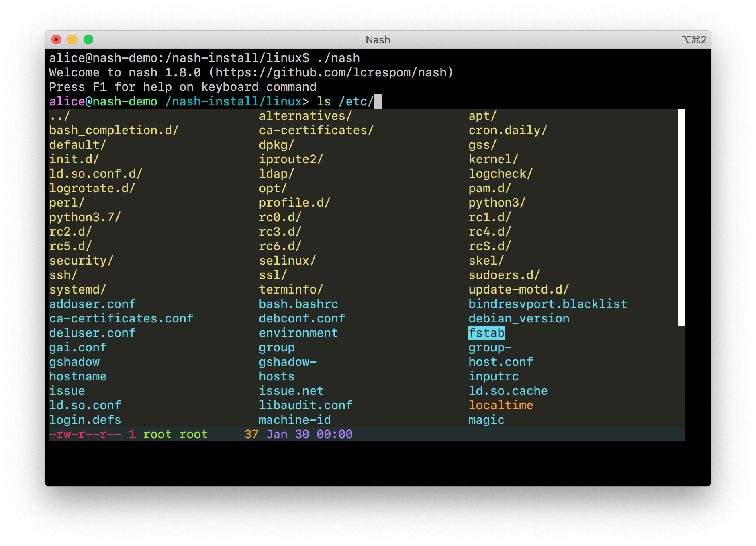Select the hosts file entry
Viewport: 756px width, 546px height.
[276, 376]
